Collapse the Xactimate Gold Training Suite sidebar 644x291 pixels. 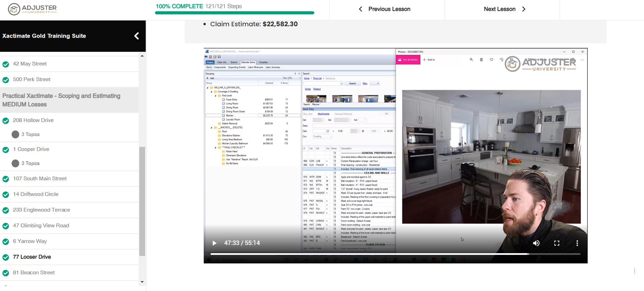(137, 36)
